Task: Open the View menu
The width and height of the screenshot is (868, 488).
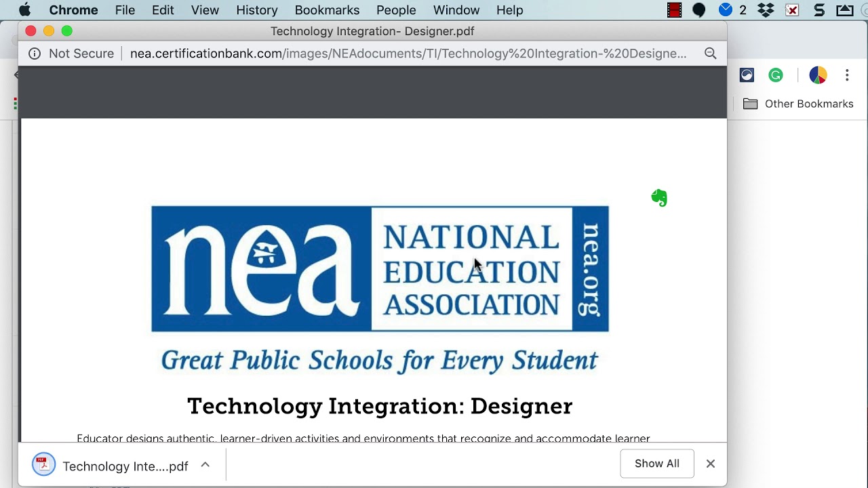Action: (x=205, y=10)
